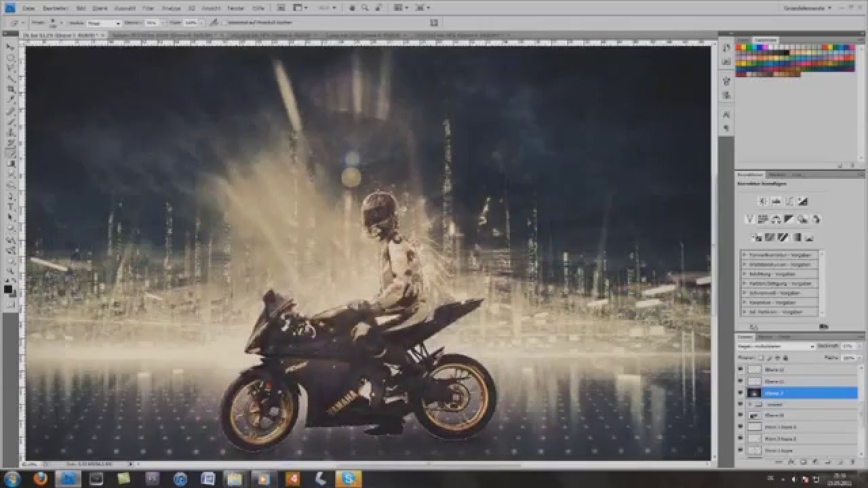This screenshot has height=488, width=868.
Task: Expand the Belichtung presets
Action: point(745,274)
